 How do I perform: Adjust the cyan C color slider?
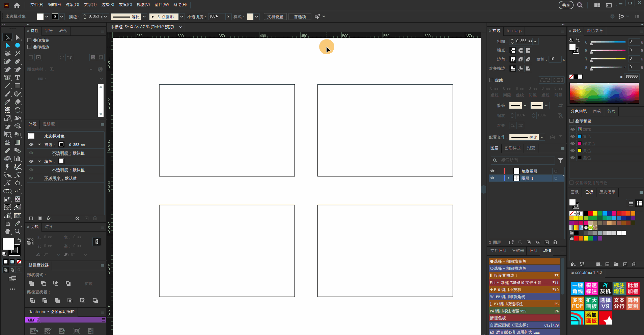pos(608,42)
